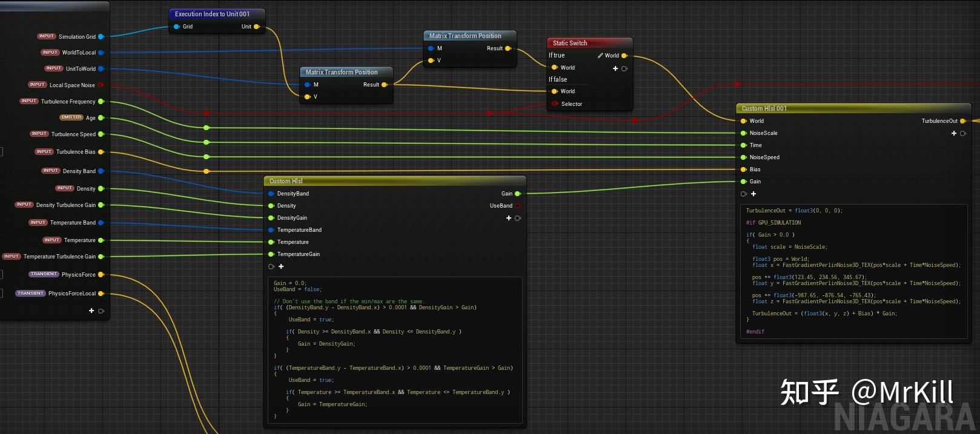This screenshot has height=434, width=980.
Task: Click the NoiseSpeed input pin
Action: point(744,157)
